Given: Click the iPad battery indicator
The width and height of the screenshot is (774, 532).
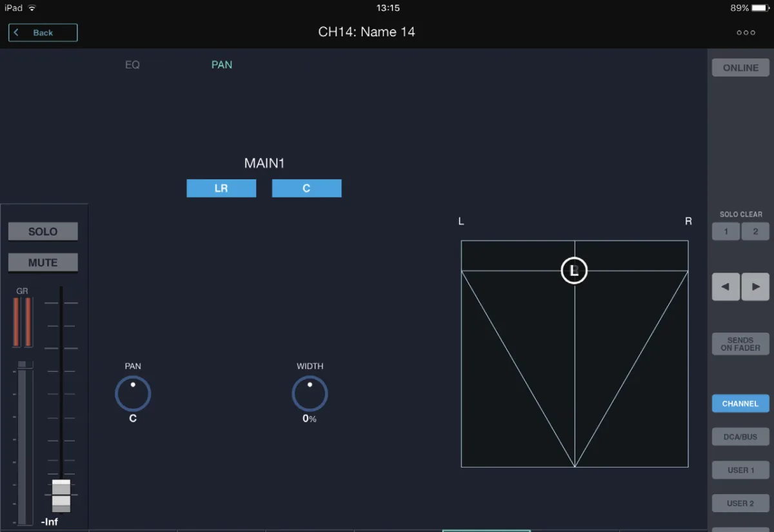Looking at the screenshot, I should (761, 8).
